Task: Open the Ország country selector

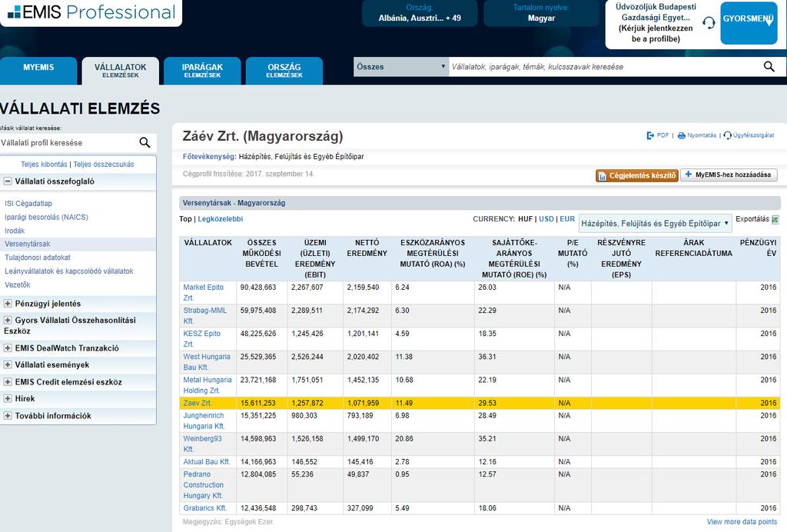Action: (x=420, y=13)
